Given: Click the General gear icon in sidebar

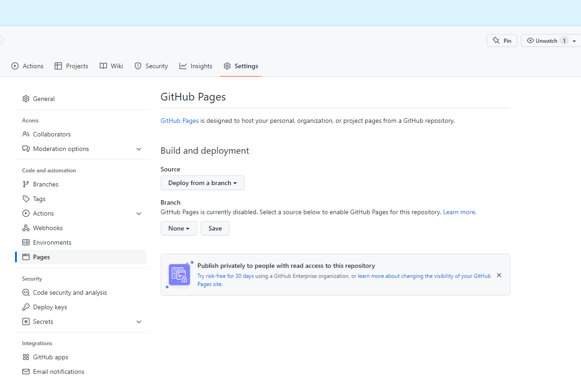Looking at the screenshot, I should point(26,99).
